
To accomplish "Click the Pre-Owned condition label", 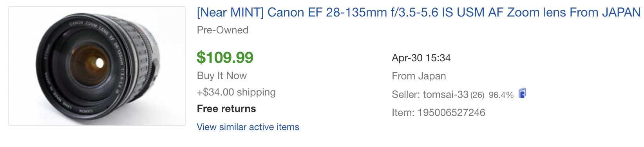I will (x=223, y=30).
